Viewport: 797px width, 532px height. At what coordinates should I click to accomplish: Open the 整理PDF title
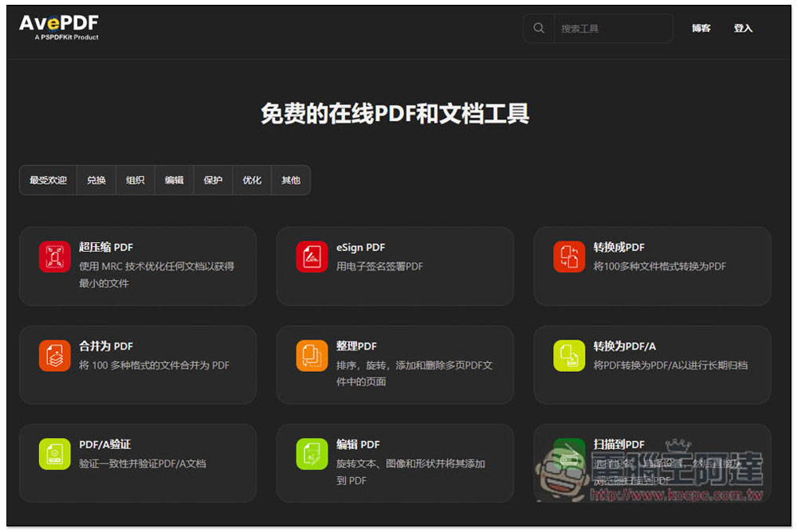click(x=356, y=346)
